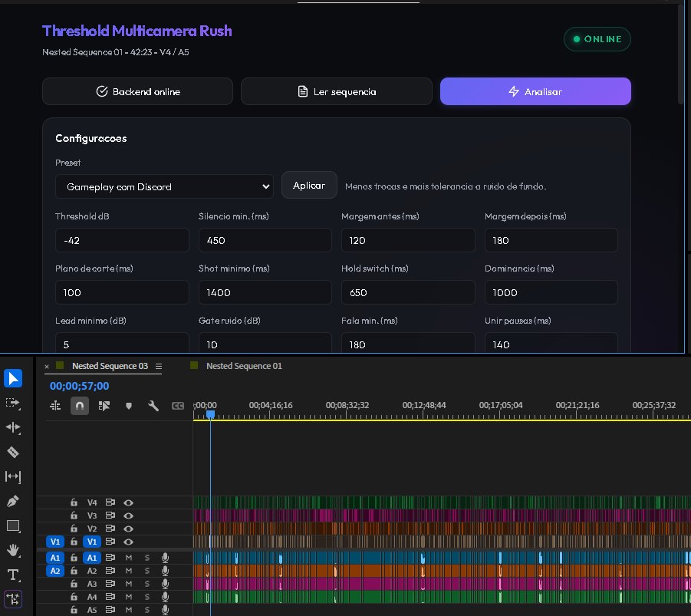
Task: Open timeline display settings wrench
Action: (x=153, y=406)
